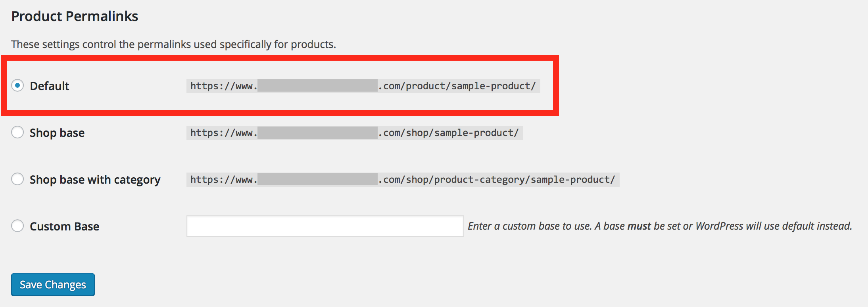This screenshot has height=307, width=868.
Task: Click the bold "Default" label text
Action: (50, 86)
